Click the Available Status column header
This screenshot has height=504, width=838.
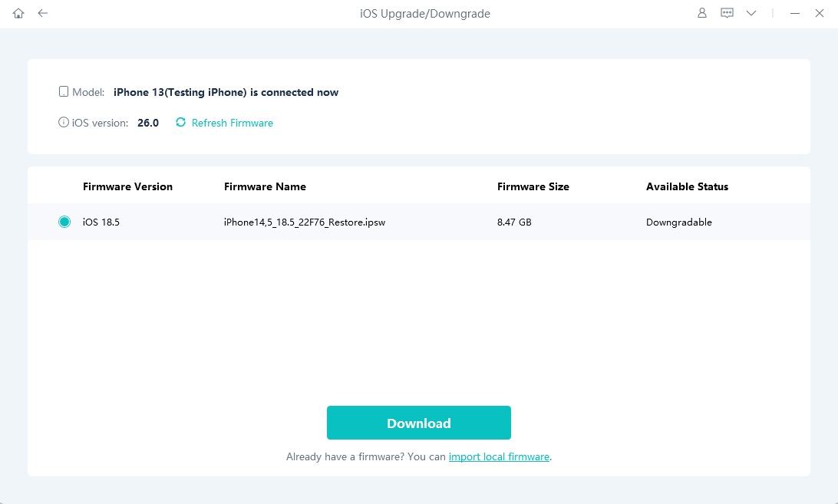click(x=688, y=186)
